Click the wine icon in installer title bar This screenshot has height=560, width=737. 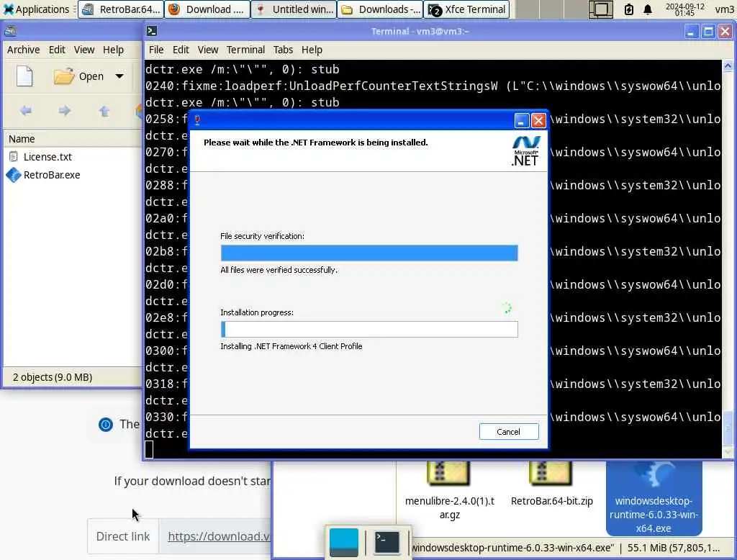pos(197,120)
